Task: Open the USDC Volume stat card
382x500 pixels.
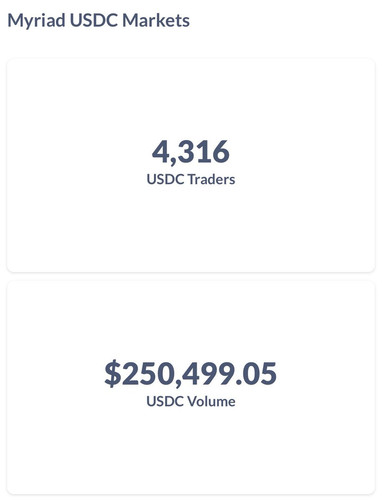Action: click(191, 387)
